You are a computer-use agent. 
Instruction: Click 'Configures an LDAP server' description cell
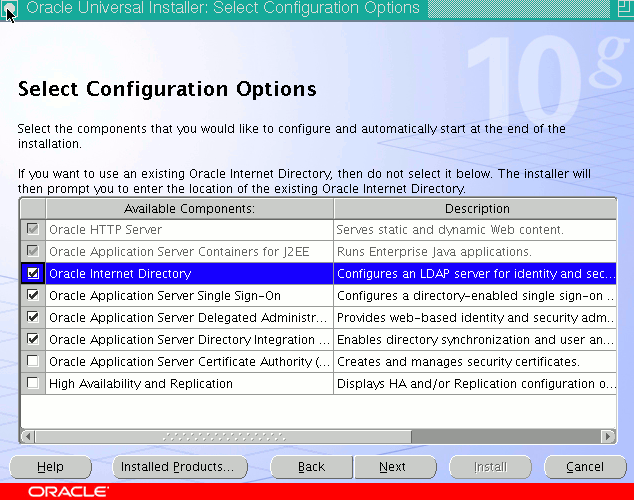point(476,274)
